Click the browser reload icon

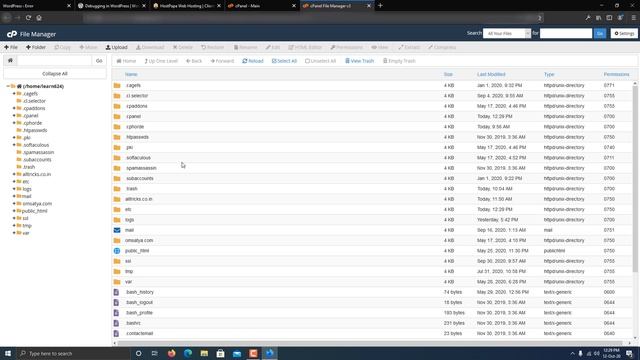tap(28, 18)
